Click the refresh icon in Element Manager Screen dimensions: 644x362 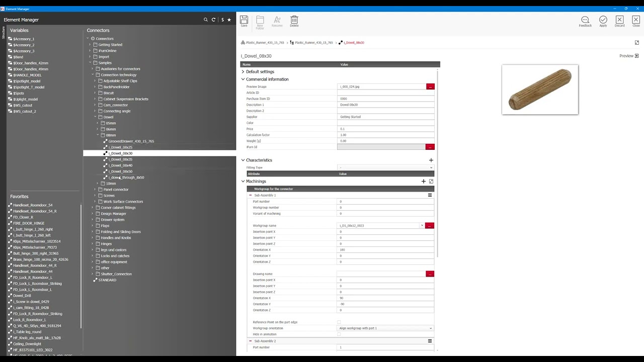click(214, 20)
